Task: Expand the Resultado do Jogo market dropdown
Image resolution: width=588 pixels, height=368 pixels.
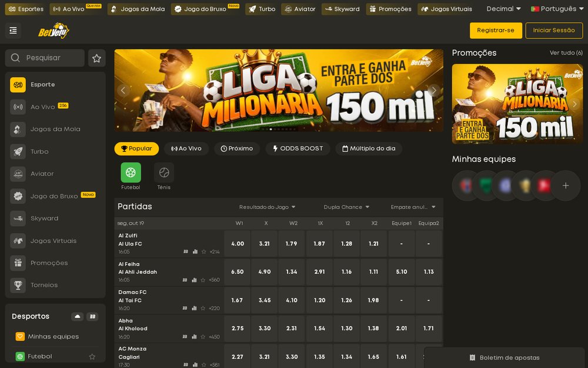Action: [x=268, y=207]
